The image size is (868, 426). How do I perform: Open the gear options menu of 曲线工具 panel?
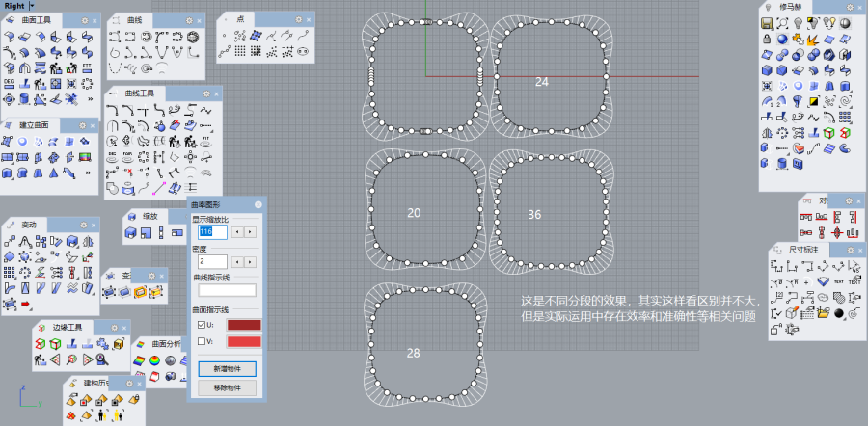[x=205, y=93]
